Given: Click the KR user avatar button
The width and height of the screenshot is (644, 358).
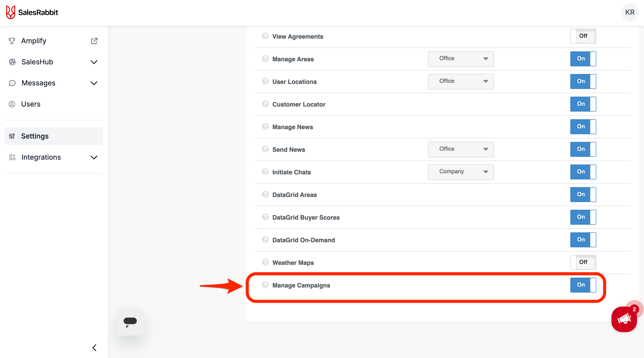Looking at the screenshot, I should pos(629,12).
